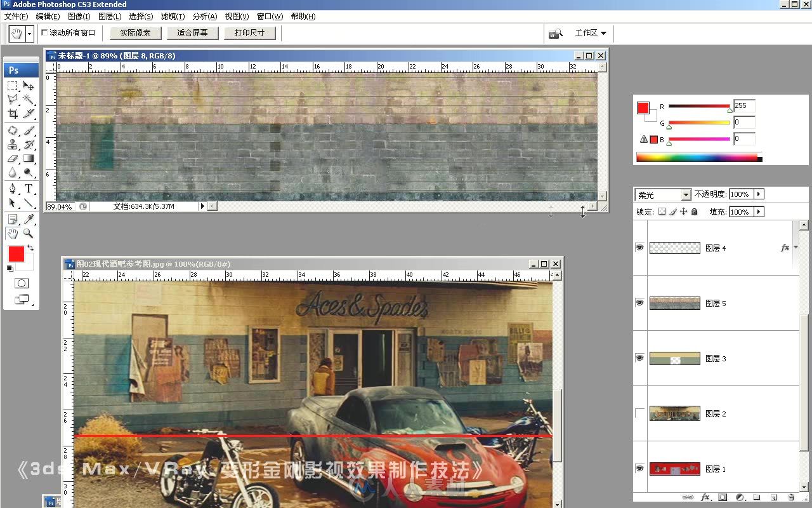Screen dimensions: 812x508
Task: Add a layer mask
Action: coord(722,497)
